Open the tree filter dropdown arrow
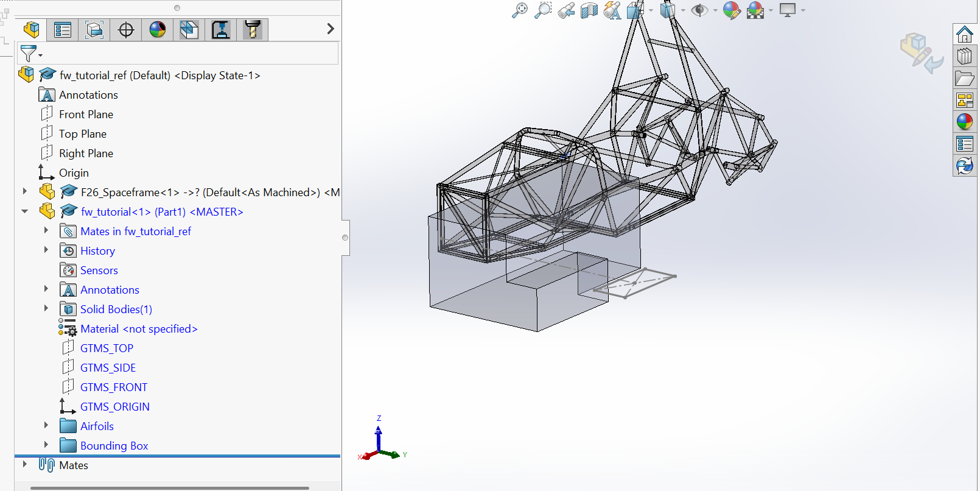 (x=41, y=55)
